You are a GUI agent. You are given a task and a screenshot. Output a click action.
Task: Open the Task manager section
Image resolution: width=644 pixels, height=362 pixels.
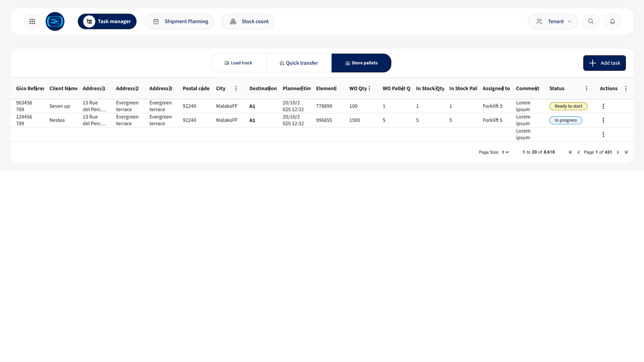107,22
